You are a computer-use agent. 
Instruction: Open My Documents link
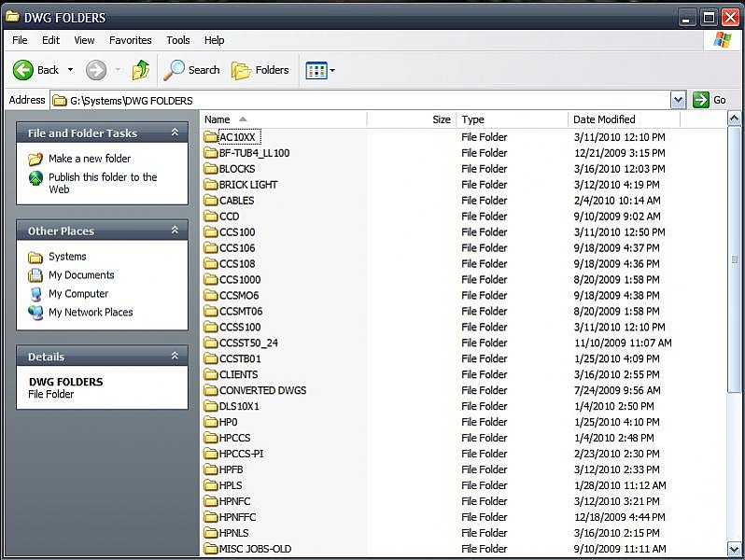click(x=81, y=275)
